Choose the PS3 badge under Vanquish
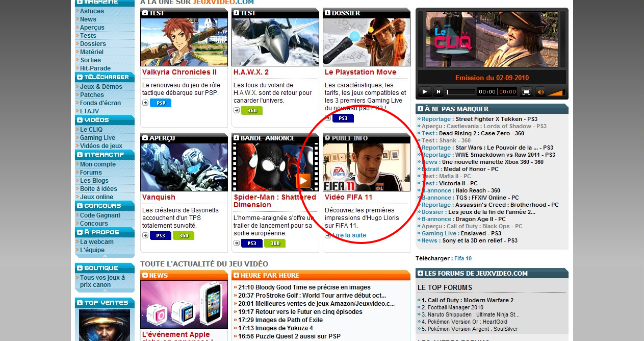The image size is (644, 341). [161, 236]
